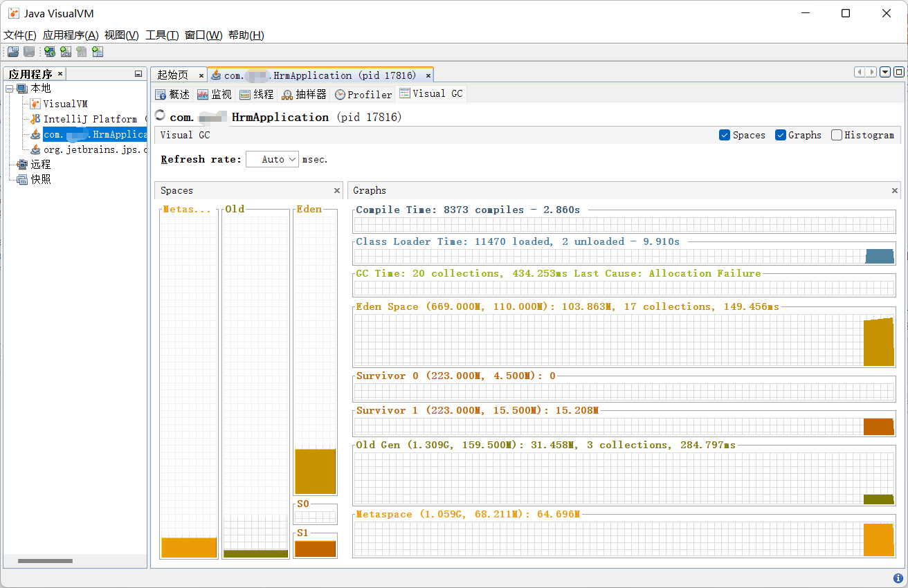Click the Eden Space graph bar

tap(878, 342)
